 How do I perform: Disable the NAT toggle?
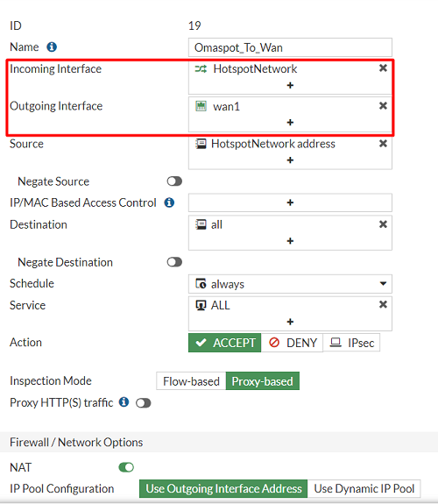click(x=126, y=467)
